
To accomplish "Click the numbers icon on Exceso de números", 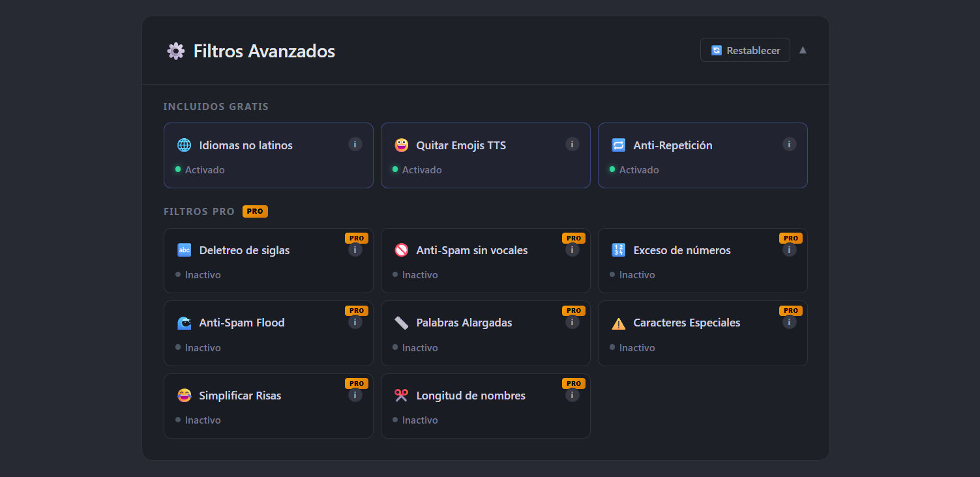I will point(618,250).
